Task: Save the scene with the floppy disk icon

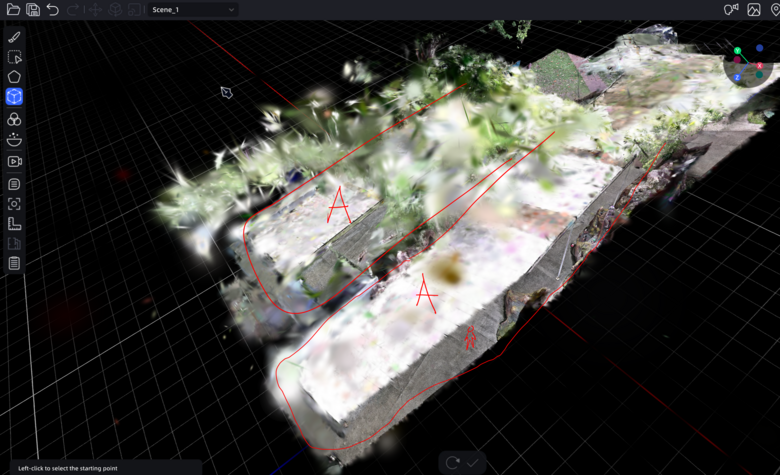Action: coord(33,9)
